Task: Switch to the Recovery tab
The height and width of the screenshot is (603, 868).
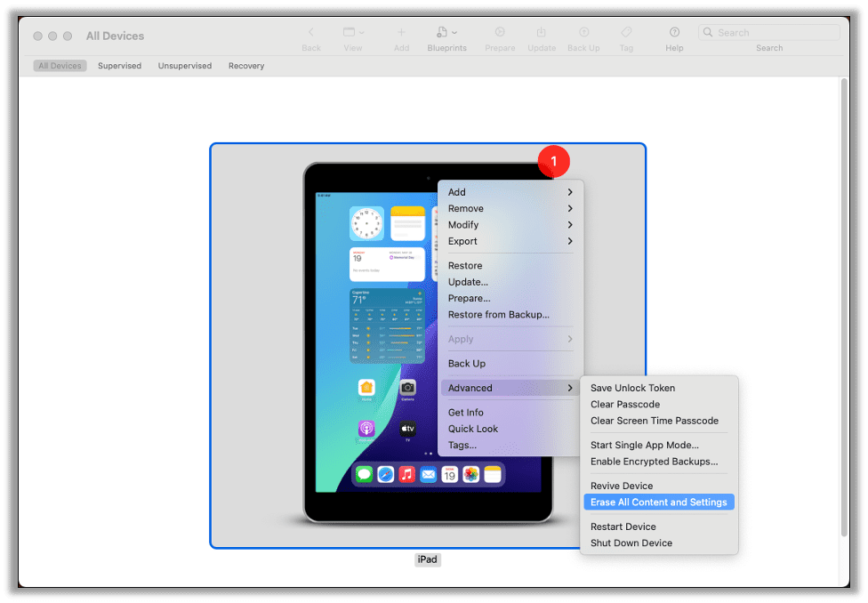Action: point(245,65)
